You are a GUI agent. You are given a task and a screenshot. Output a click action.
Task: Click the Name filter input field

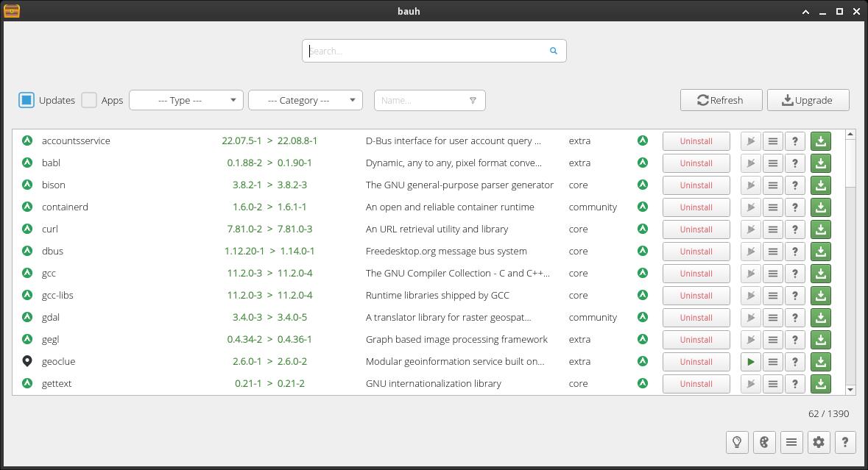coord(429,100)
